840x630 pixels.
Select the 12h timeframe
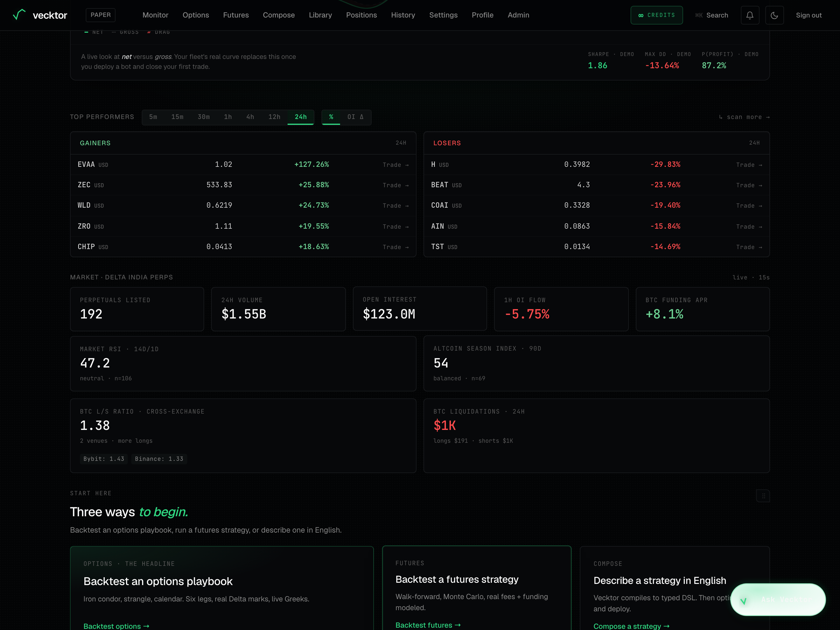pos(274,117)
